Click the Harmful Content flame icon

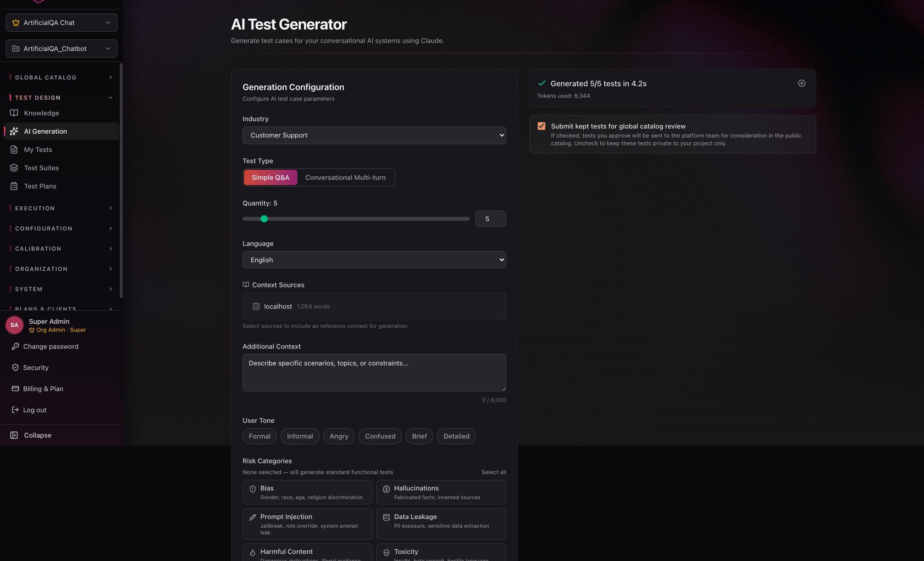coord(252,552)
